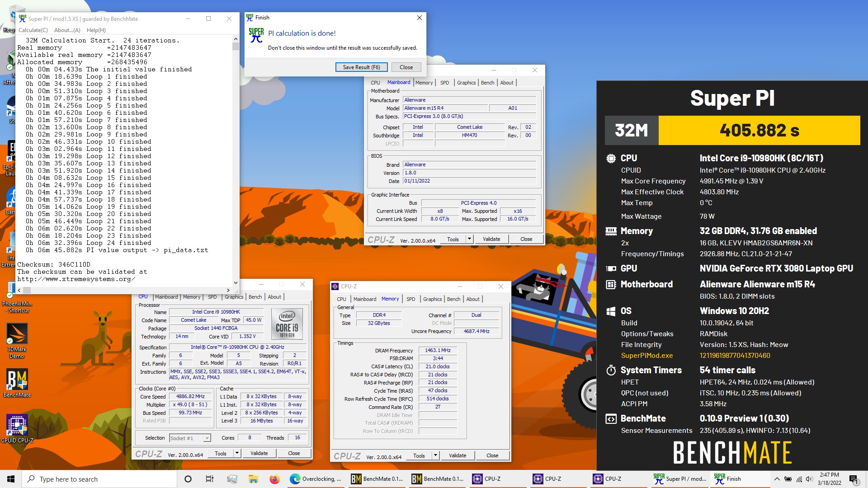Click the battery tray icon
The image size is (868, 488).
coord(788,479)
